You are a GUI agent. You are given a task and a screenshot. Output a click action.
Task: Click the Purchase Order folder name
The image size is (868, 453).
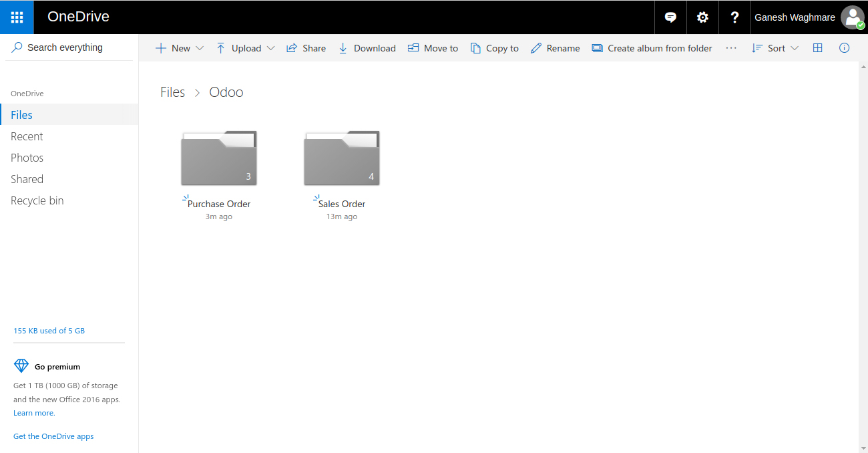point(219,204)
